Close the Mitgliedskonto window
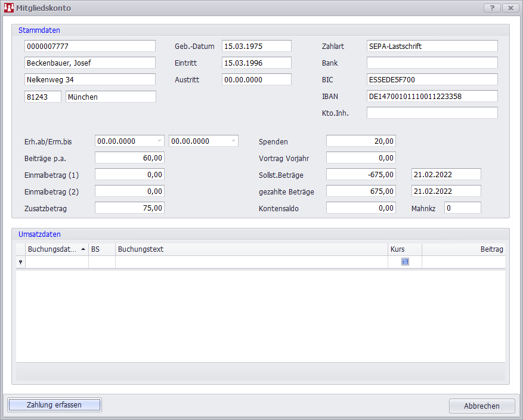 point(510,8)
